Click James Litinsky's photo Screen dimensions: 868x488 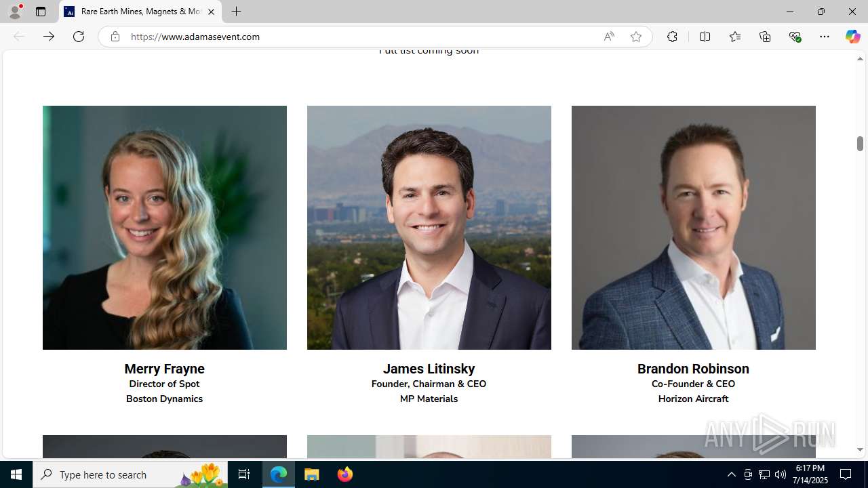point(429,228)
